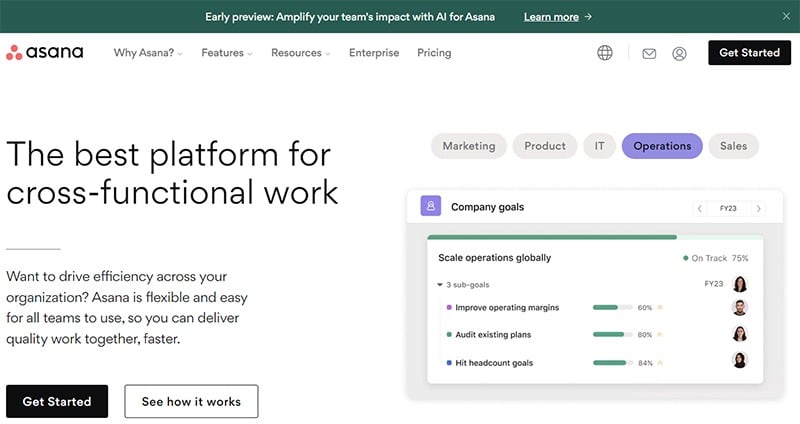Click the Improve operating margins owner avatar

point(740,307)
